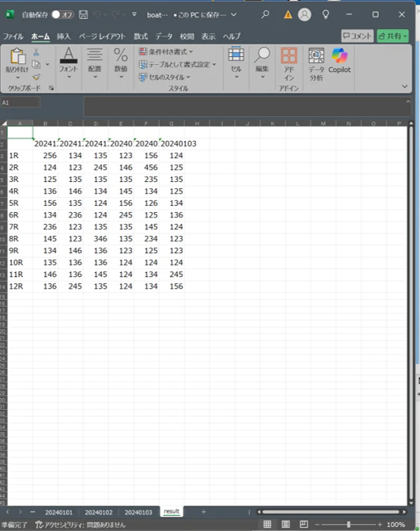This screenshot has width=420, height=531.
Task: Switch to Page Break Preview view
Action: (304, 524)
